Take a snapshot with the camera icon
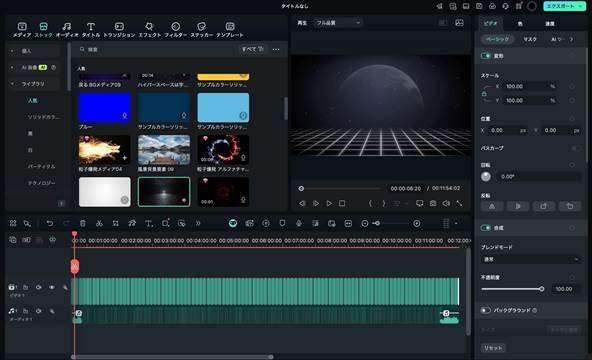Image resolution: width=592 pixels, height=360 pixels. pos(433,203)
